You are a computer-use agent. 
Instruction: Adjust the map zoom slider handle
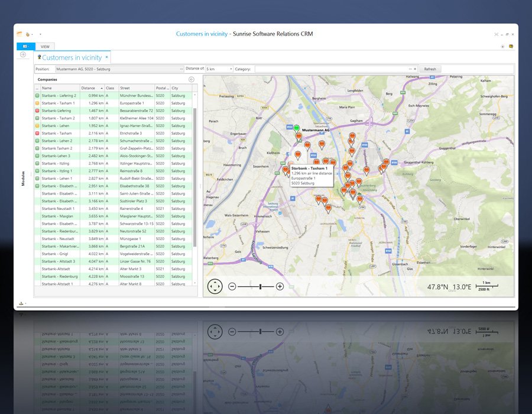pyautogui.click(x=261, y=286)
